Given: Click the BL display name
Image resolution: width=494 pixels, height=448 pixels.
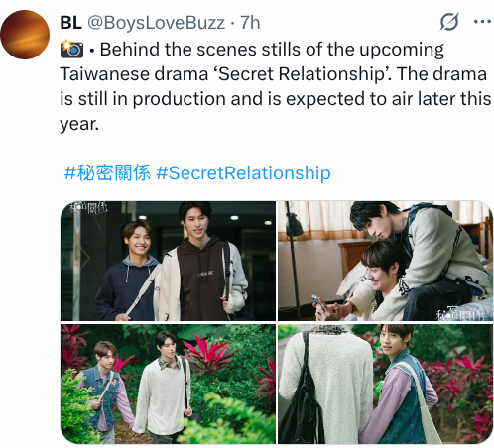Looking at the screenshot, I should pos(70,23).
